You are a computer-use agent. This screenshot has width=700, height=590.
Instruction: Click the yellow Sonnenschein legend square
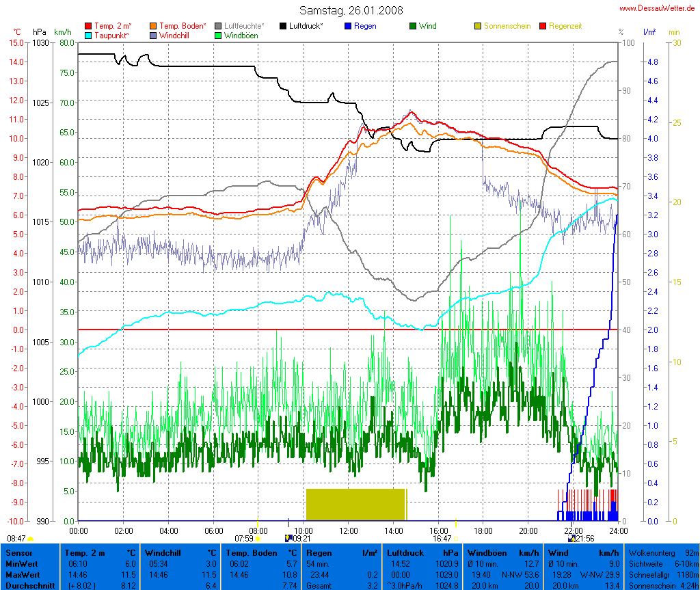pyautogui.click(x=478, y=26)
